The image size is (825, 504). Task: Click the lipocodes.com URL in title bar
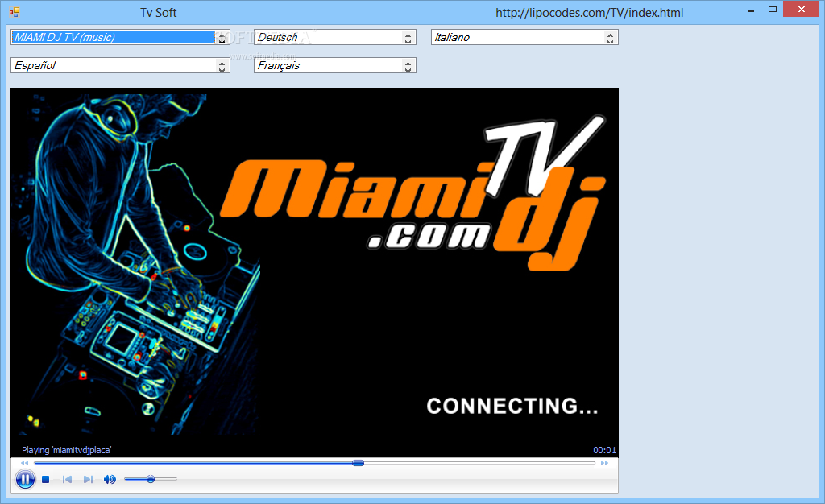(589, 13)
